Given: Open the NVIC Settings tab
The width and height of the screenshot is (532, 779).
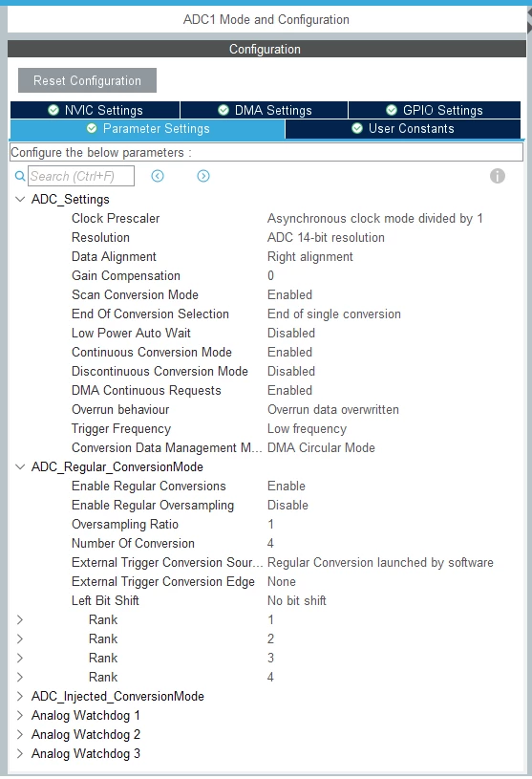Looking at the screenshot, I should 95,110.
